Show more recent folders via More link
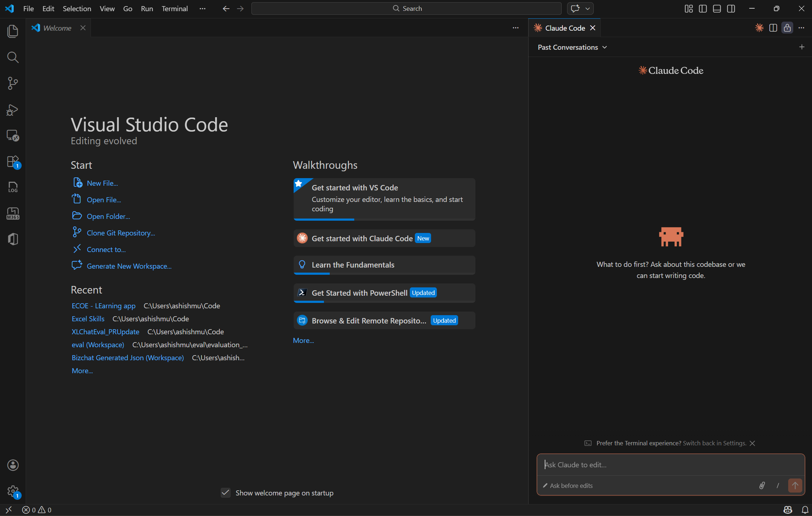The image size is (812, 516). pos(82,371)
